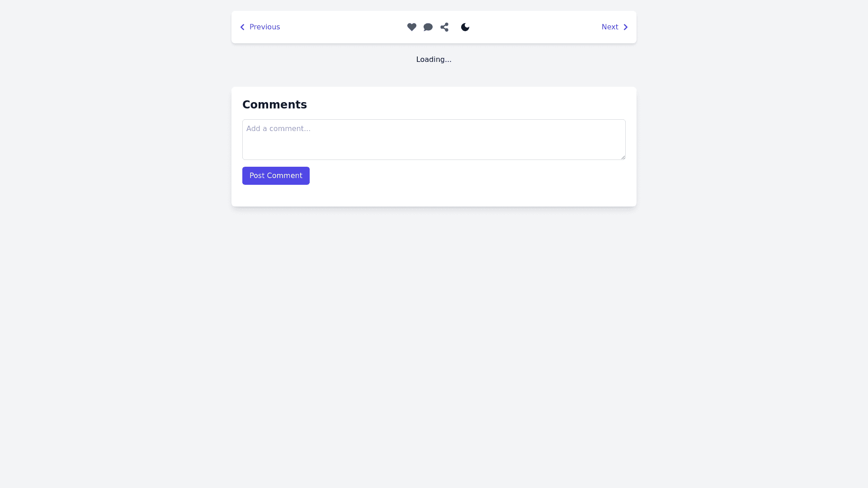Viewport: 868px width, 488px height.
Task: Click the heart icon to like
Action: (x=411, y=27)
